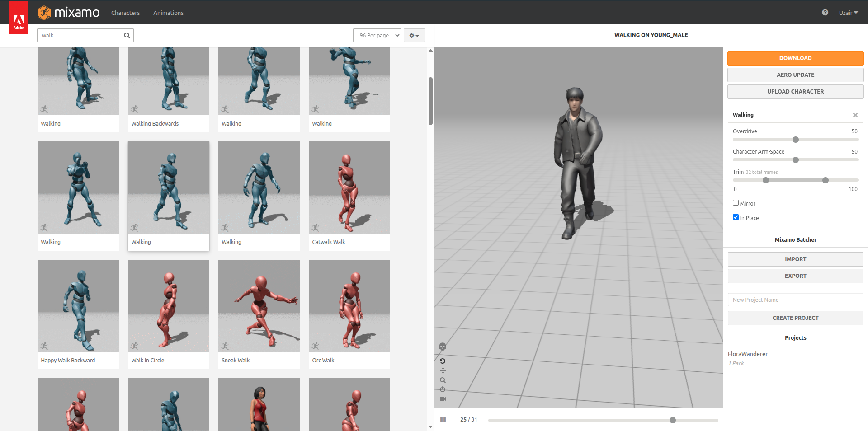
Task: Open the video camera tool in the viewport
Action: tap(442, 399)
